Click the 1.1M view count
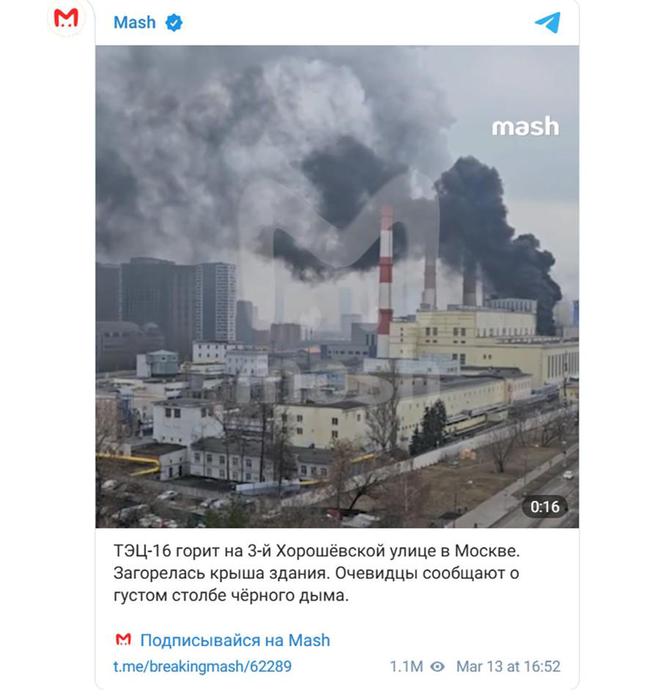Screen dimensions: 660x699 coord(406,666)
